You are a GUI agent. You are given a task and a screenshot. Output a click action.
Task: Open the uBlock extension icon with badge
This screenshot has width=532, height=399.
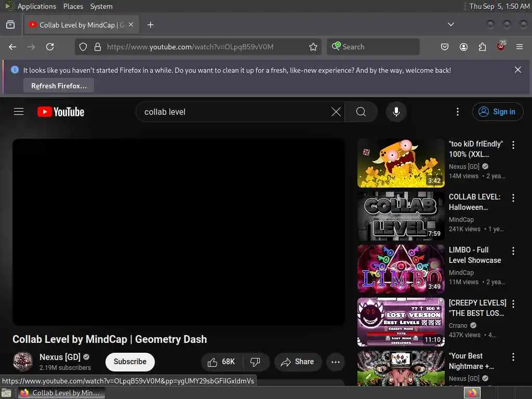[501, 46]
